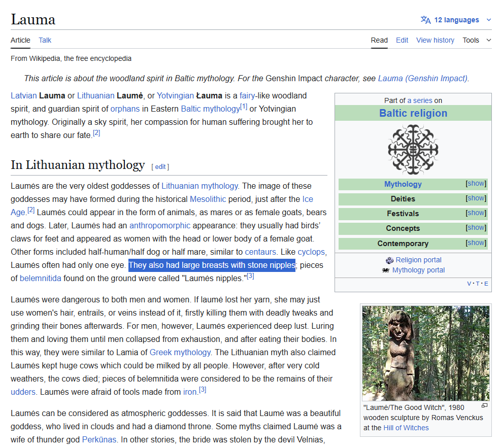Follow the orphans link
The image size is (500, 448).
click(x=125, y=109)
